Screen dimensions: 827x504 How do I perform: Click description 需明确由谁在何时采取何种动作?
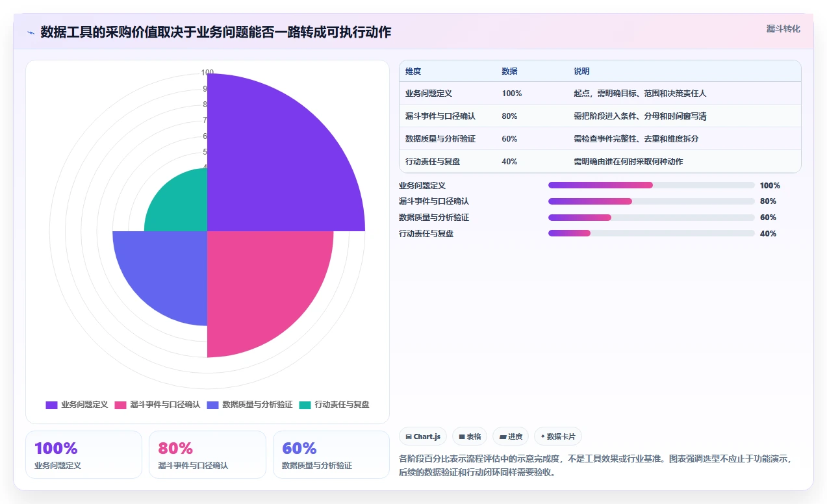628,162
